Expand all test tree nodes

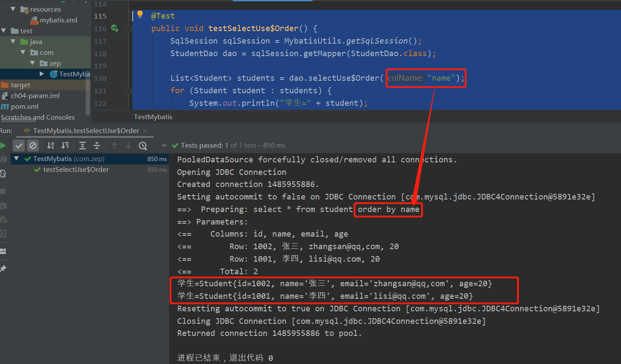83,146
